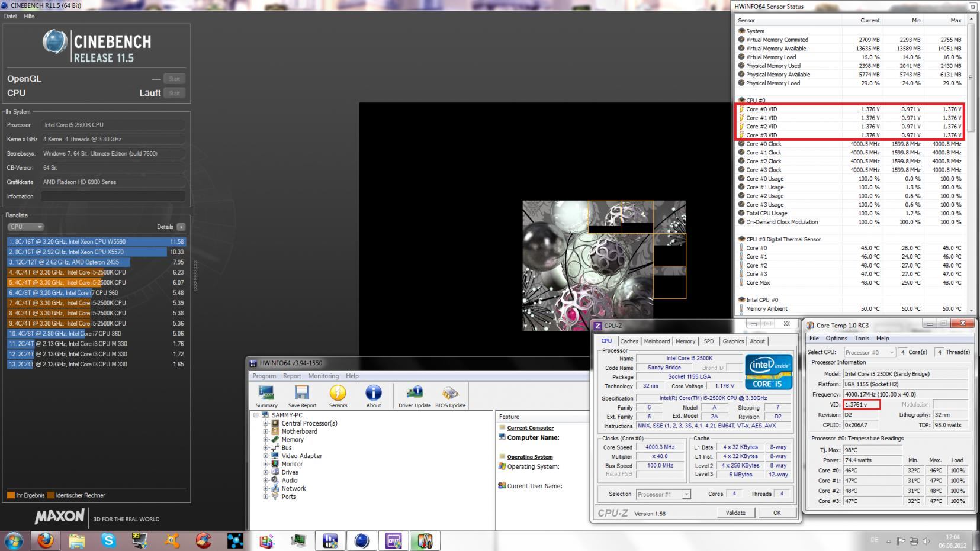Click the Save Report floppy icon
This screenshot has width=980, height=551.
click(x=302, y=395)
